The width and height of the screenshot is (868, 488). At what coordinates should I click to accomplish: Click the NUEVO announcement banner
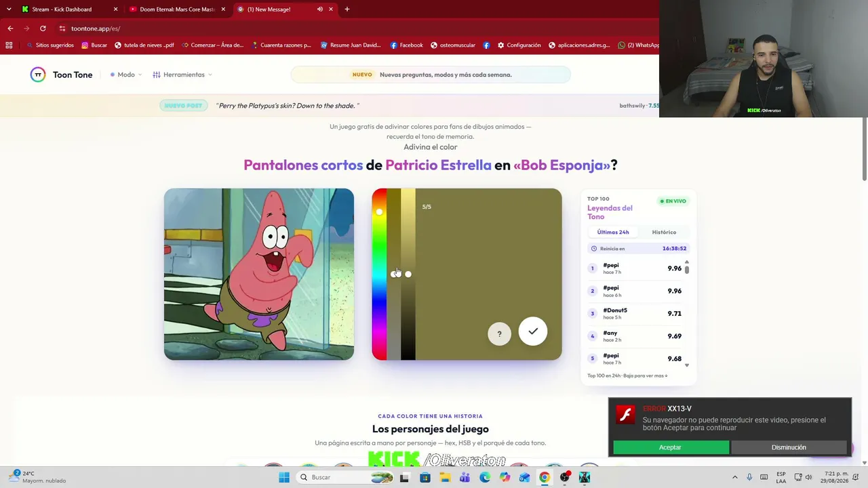431,75
